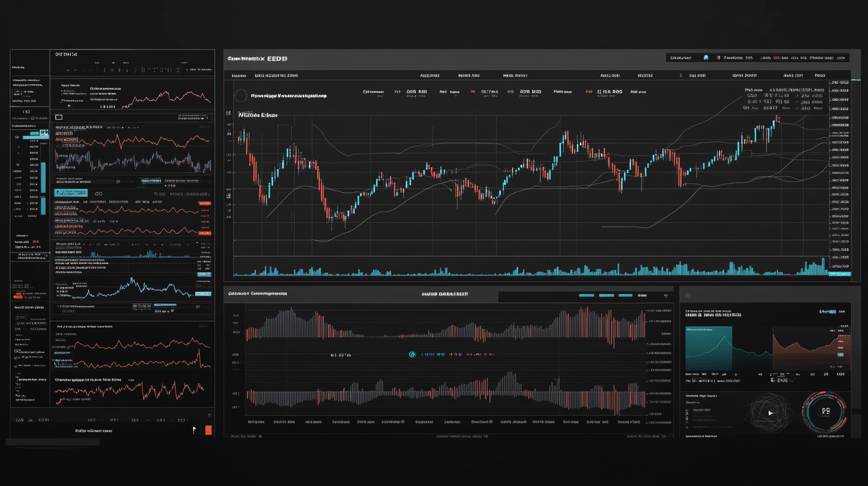
Task: Enable the red flag toggle at bottom-left panel
Action: [208, 429]
